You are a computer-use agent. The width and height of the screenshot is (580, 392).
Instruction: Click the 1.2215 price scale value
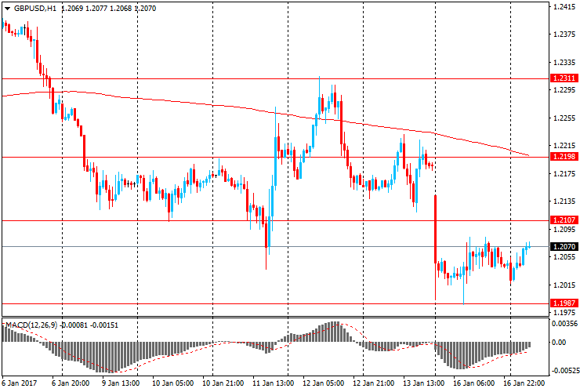tap(564, 146)
